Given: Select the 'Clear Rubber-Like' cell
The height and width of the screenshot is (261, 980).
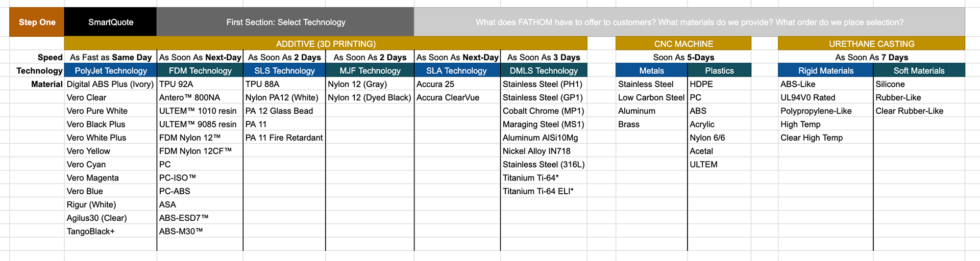Looking at the screenshot, I should click(919, 111).
